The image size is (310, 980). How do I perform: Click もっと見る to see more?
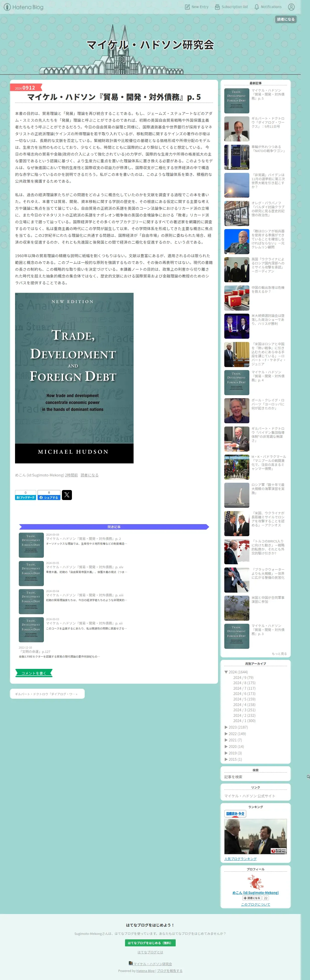click(279, 654)
